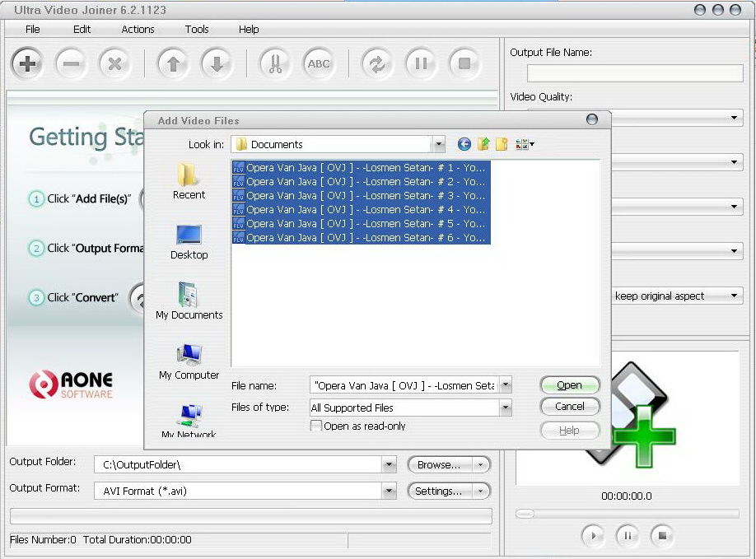Open the Help menu
This screenshot has width=756, height=559.
tap(249, 29)
